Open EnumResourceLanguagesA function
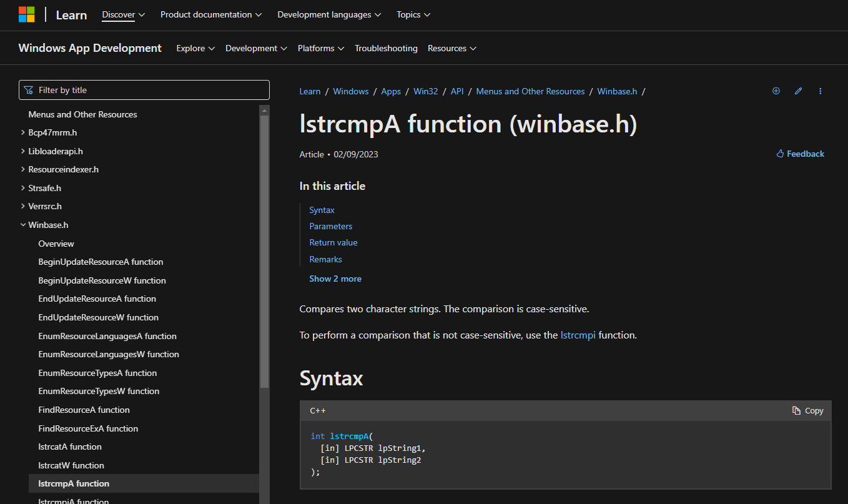The width and height of the screenshot is (848, 504). tap(107, 336)
